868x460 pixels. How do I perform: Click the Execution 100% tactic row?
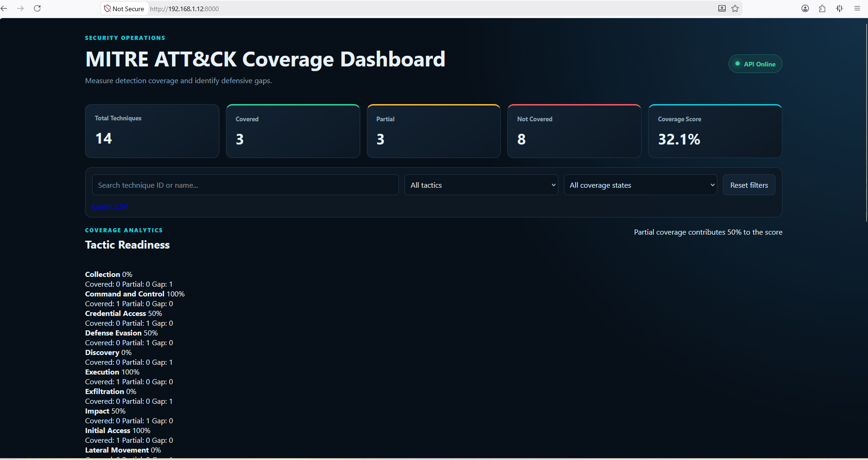(112, 372)
